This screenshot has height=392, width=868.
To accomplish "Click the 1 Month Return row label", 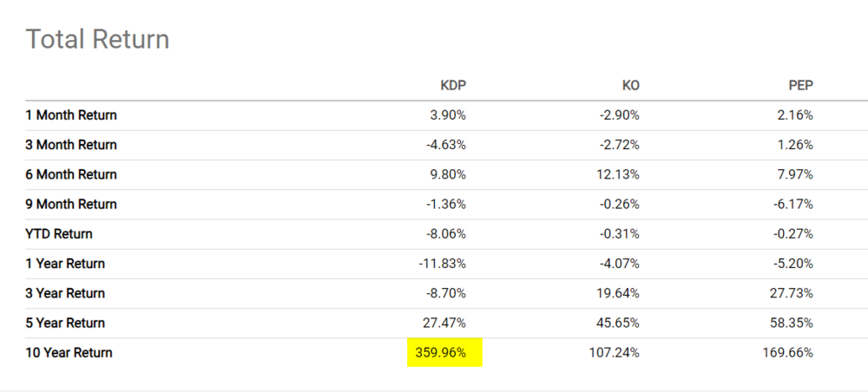I will (x=71, y=115).
